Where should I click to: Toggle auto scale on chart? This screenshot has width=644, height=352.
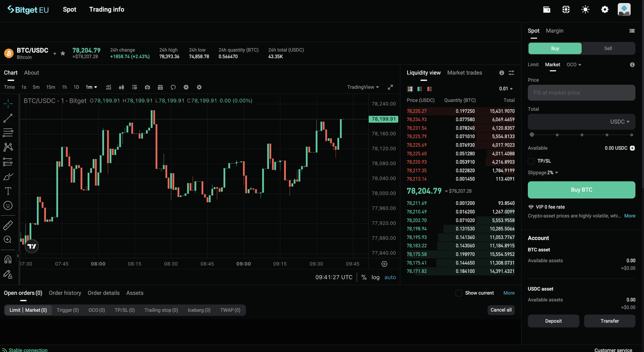pos(390,277)
